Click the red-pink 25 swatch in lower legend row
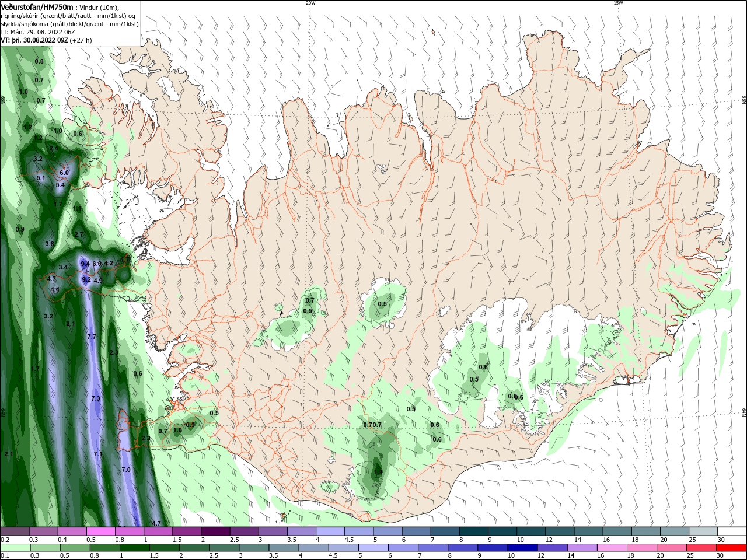This screenshot has height=560, width=747. [701, 548]
